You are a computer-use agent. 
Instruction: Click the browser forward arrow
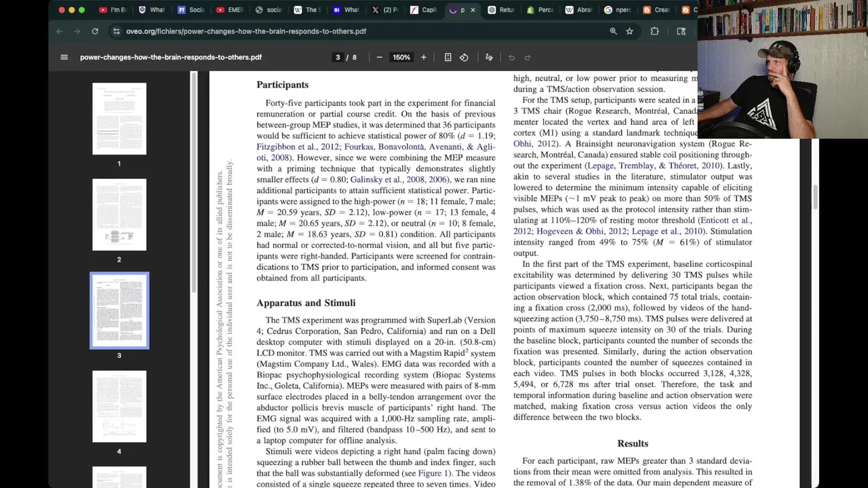[x=77, y=31]
